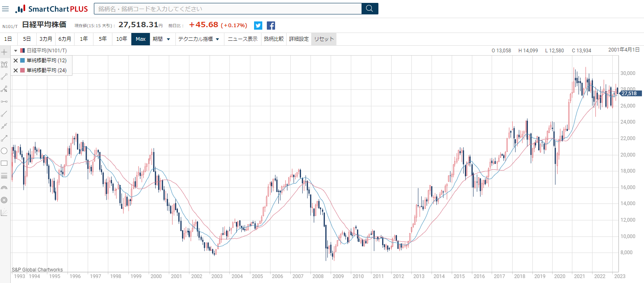Click the リセット button

coord(324,39)
